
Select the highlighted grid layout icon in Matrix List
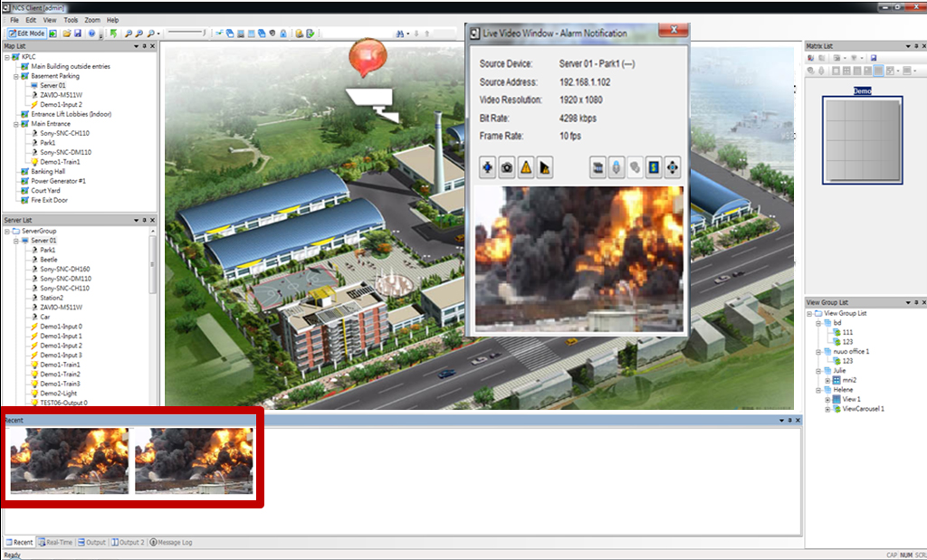pos(878,71)
